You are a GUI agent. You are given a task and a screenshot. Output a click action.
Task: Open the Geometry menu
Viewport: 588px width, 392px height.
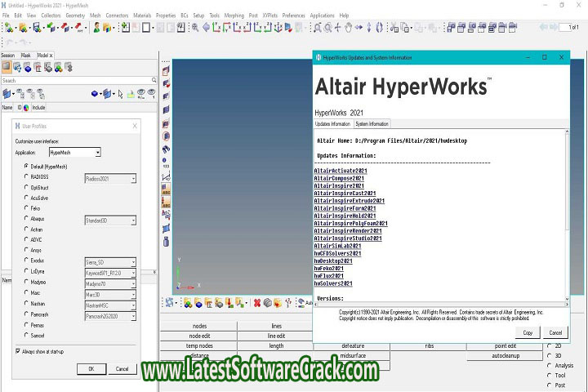point(75,16)
